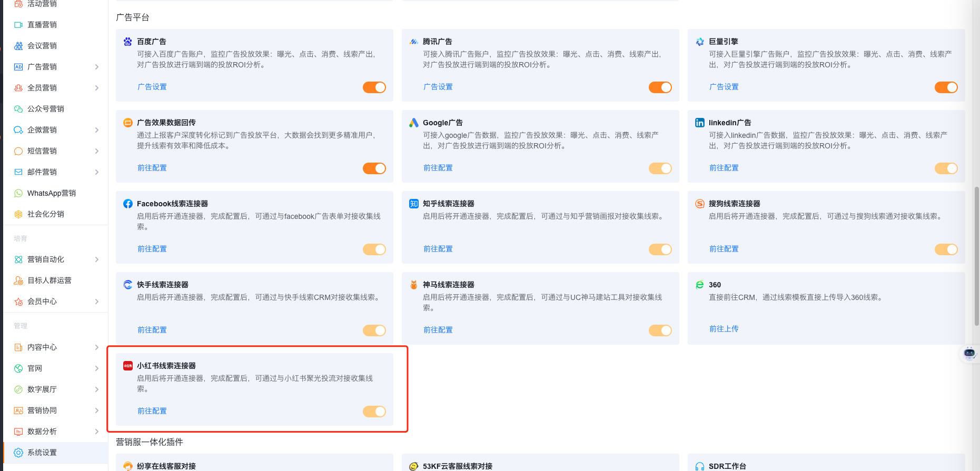This screenshot has height=471, width=980.
Task: Click the Google Ads logo icon
Action: tap(414, 123)
